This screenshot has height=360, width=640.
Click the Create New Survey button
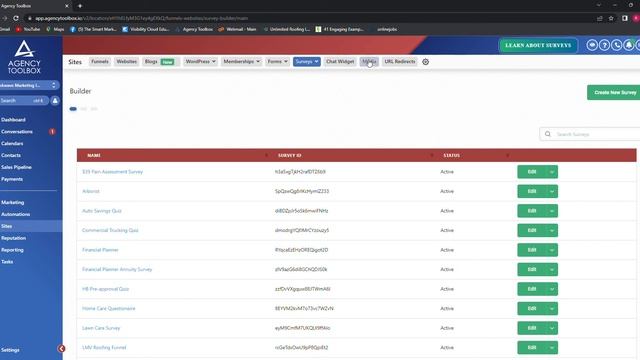pyautogui.click(x=613, y=92)
